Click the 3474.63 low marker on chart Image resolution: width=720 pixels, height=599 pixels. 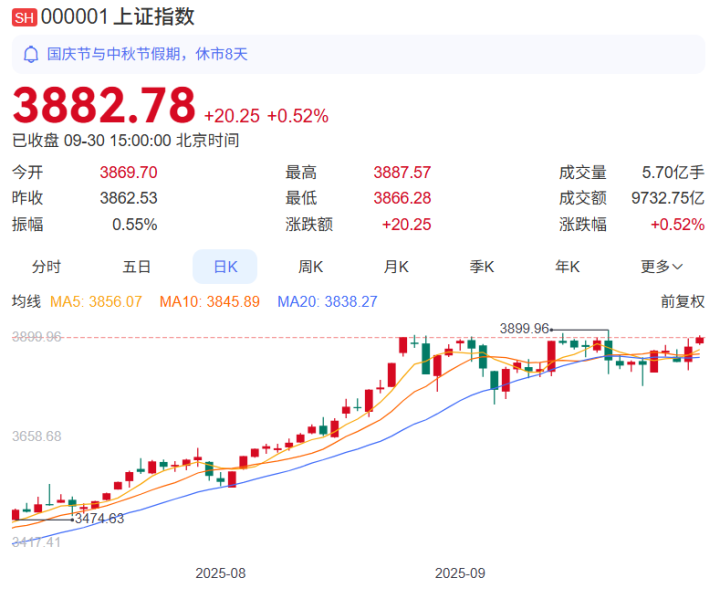coord(99,519)
